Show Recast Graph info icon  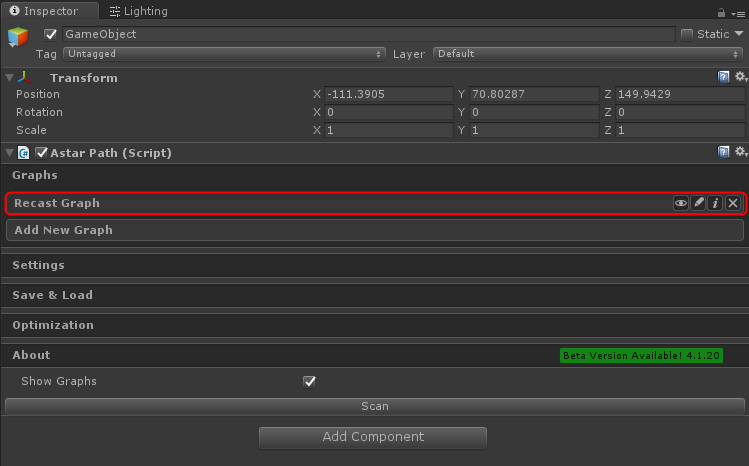click(x=715, y=203)
